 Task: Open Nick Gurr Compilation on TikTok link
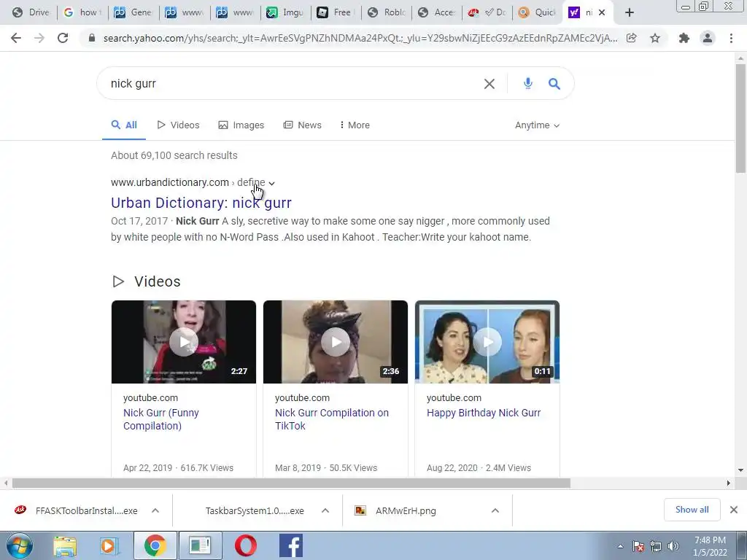(x=332, y=419)
